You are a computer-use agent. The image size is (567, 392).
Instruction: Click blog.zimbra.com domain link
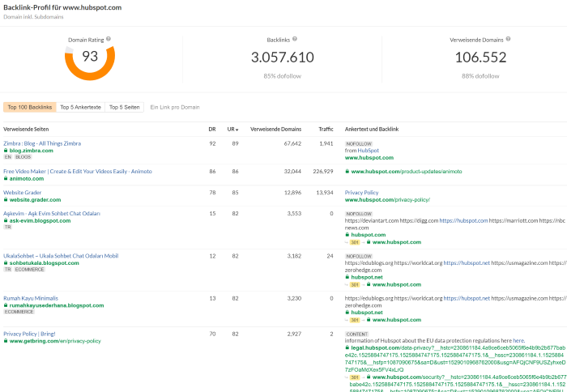coord(31,151)
